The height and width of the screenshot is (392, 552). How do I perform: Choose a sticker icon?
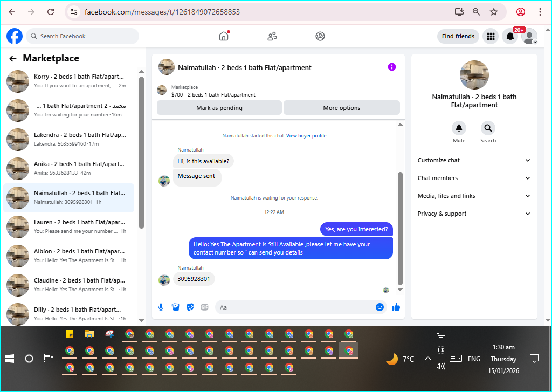[190, 307]
